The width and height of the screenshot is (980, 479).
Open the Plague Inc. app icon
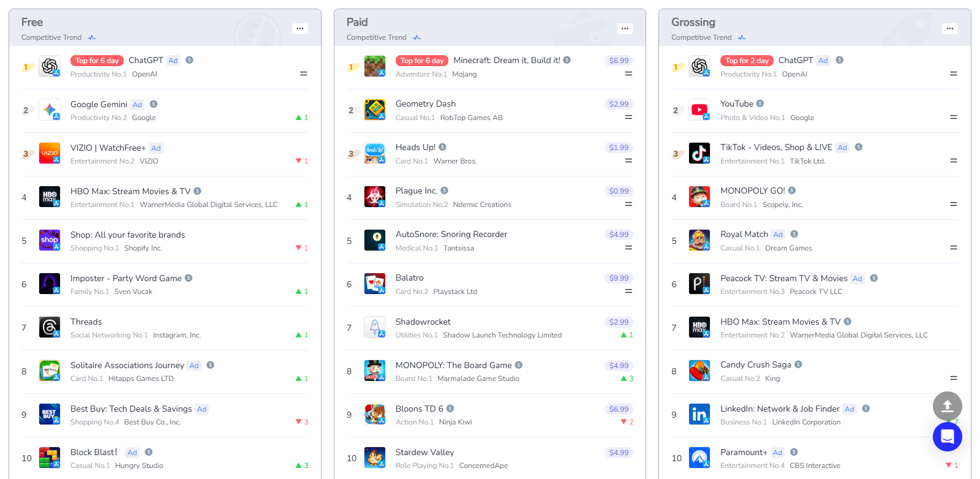375,197
